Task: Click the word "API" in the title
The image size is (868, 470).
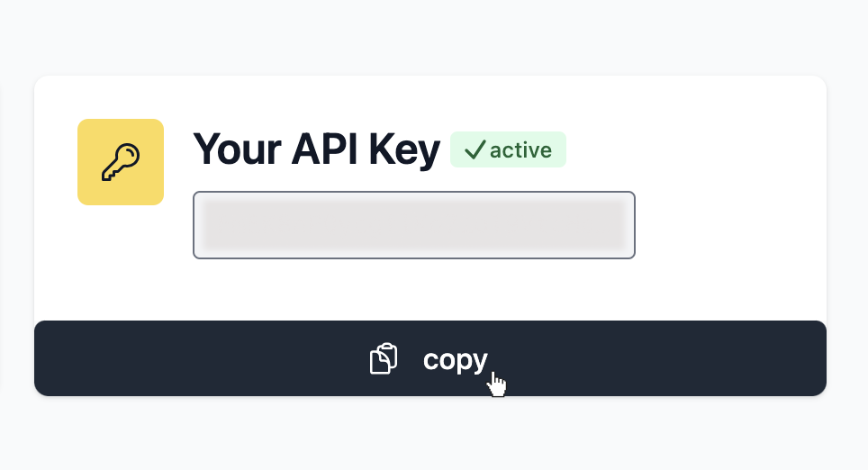Action: pyautogui.click(x=325, y=149)
